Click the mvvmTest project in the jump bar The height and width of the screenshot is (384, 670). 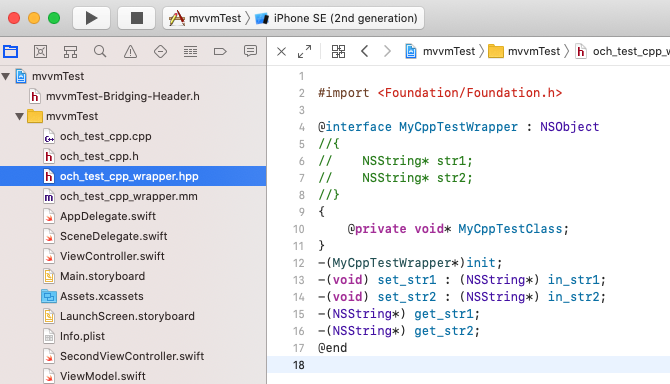[440, 52]
